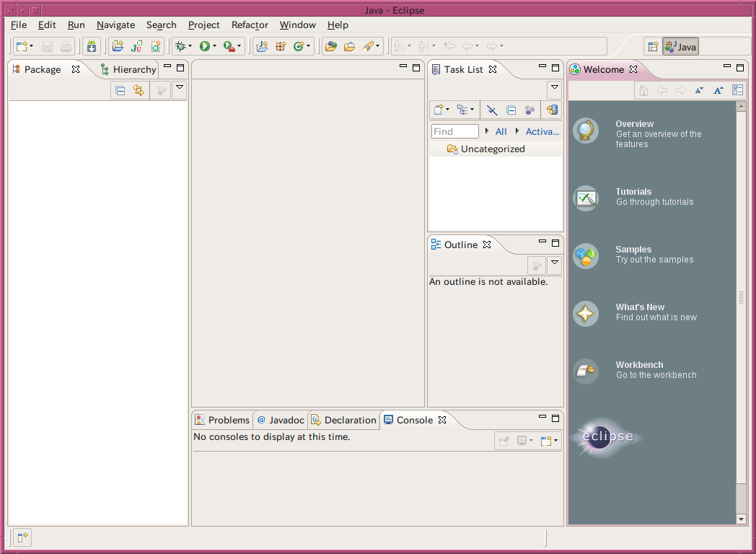The width and height of the screenshot is (756, 554).
Task: Click the green Run button icon
Action: (x=204, y=46)
